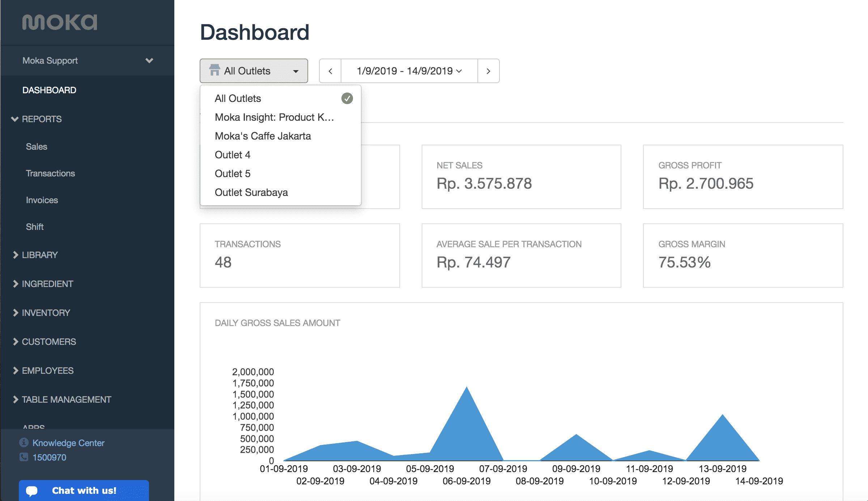This screenshot has height=501, width=868.
Task: Pick Outlet 4 from the list
Action: point(280,155)
